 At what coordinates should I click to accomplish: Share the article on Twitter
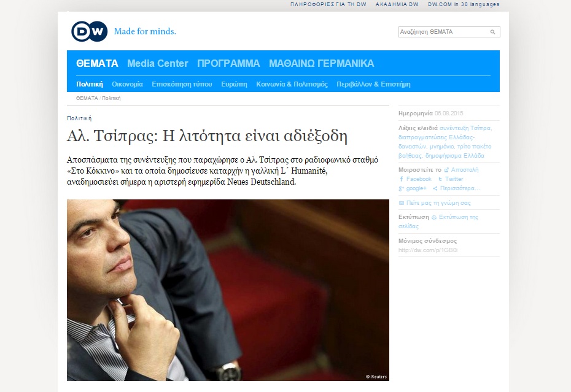click(454, 179)
